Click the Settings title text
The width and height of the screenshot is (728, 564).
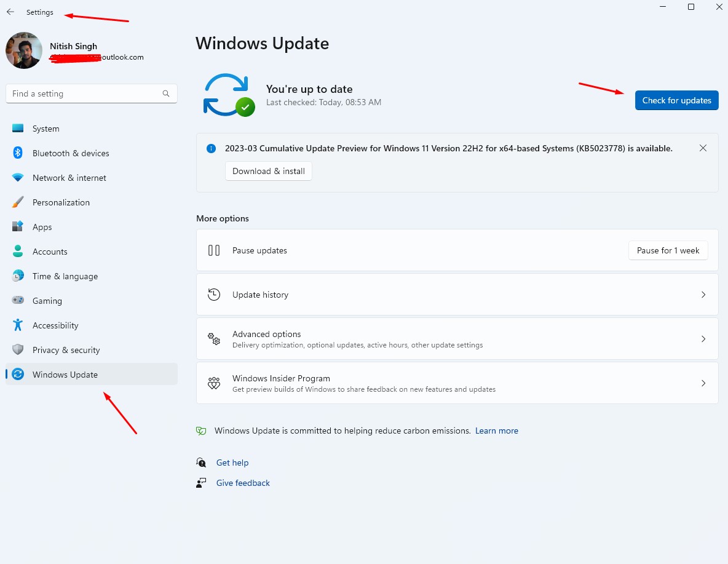pos(40,12)
